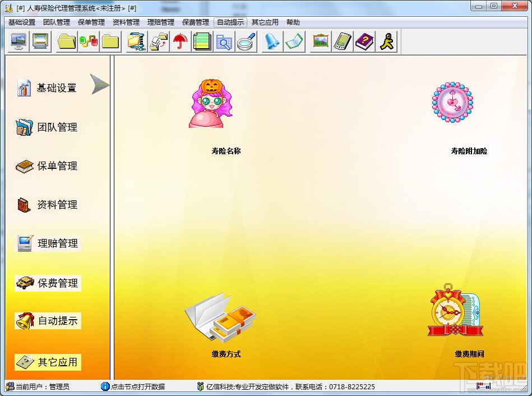This screenshot has height=396, width=532.
Task: Click the 亿信科技 contact info in status bar
Action: click(x=286, y=386)
